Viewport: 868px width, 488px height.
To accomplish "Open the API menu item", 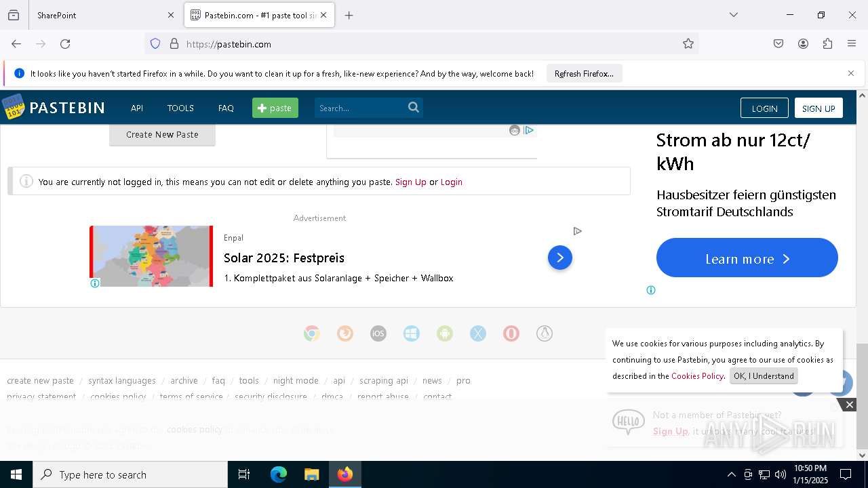I will point(137,108).
